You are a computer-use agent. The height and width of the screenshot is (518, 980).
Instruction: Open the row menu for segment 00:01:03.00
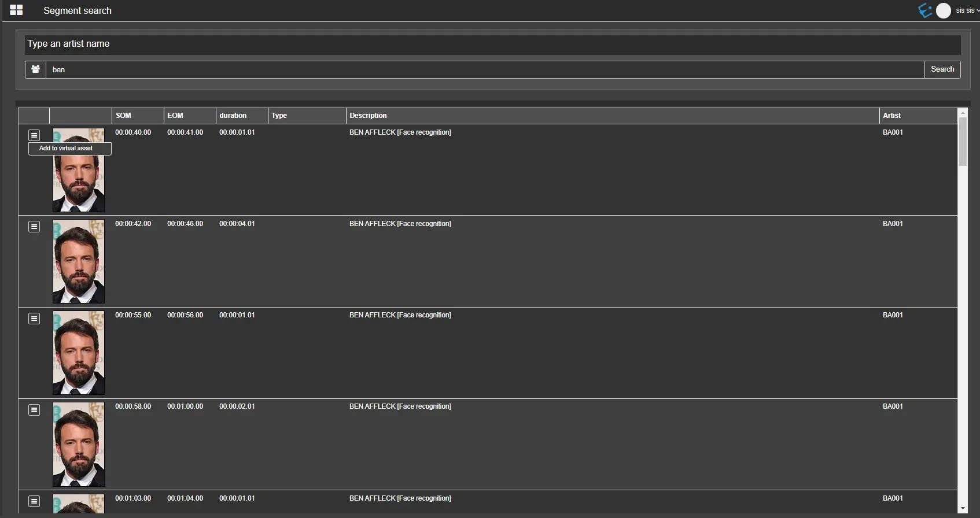(x=34, y=501)
